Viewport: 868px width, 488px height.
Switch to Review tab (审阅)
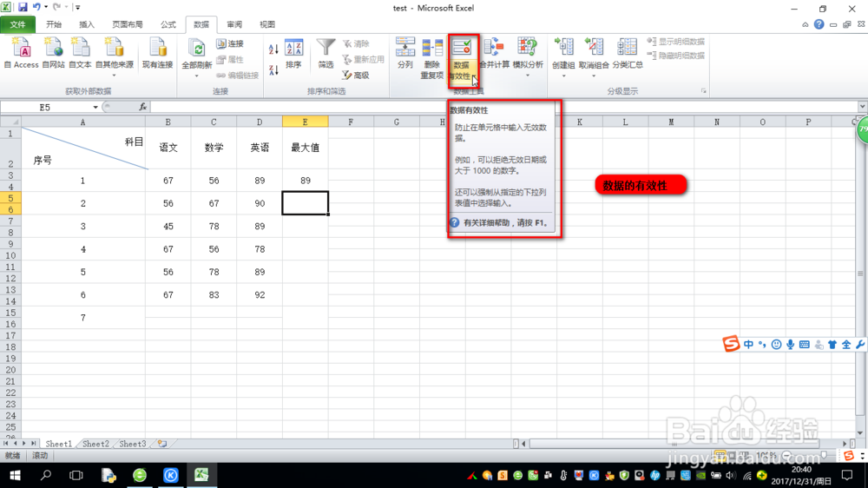[x=234, y=24]
